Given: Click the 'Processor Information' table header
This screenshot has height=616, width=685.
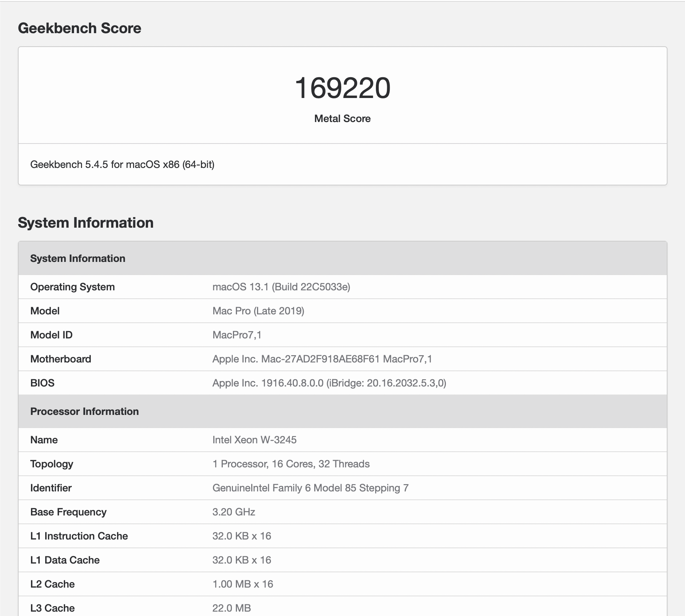Looking at the screenshot, I should click(x=343, y=411).
